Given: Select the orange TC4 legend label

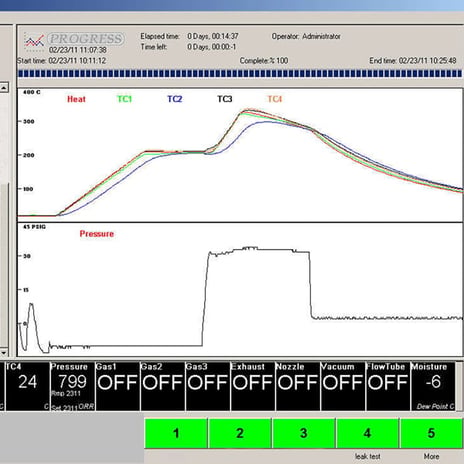Looking at the screenshot, I should pos(275,99).
